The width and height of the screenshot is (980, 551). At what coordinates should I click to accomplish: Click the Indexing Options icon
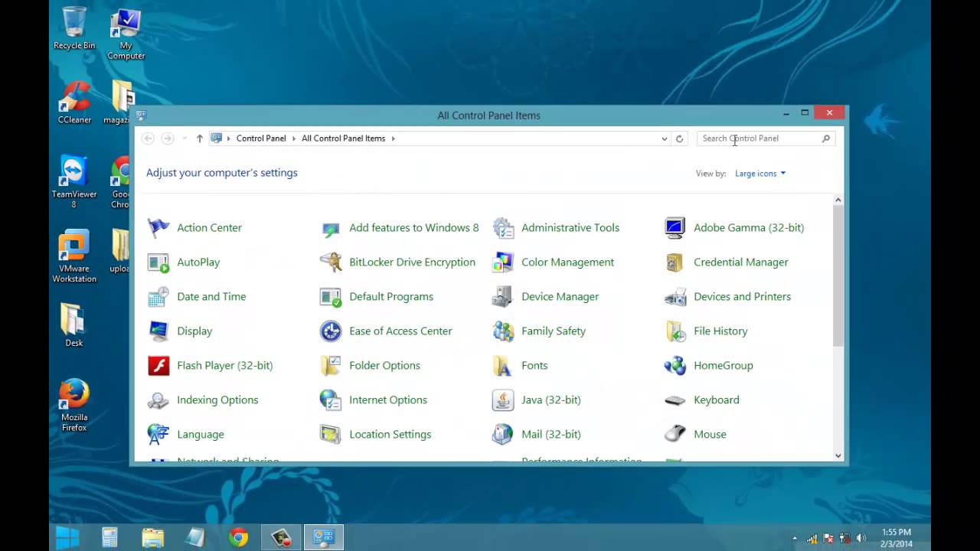[x=158, y=399]
